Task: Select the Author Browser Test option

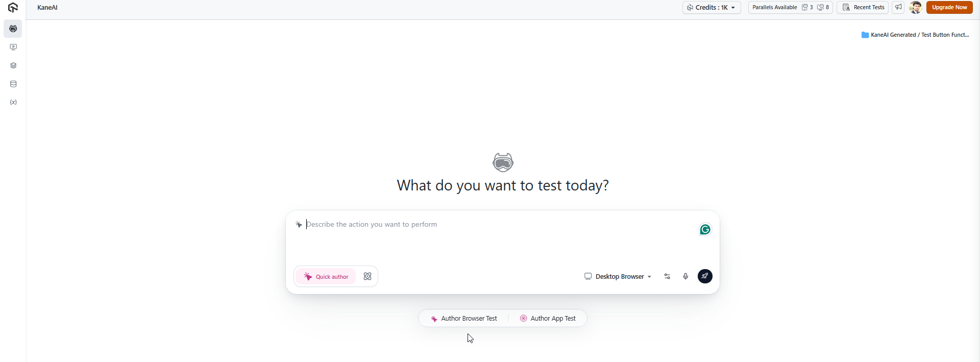Action: (464, 318)
